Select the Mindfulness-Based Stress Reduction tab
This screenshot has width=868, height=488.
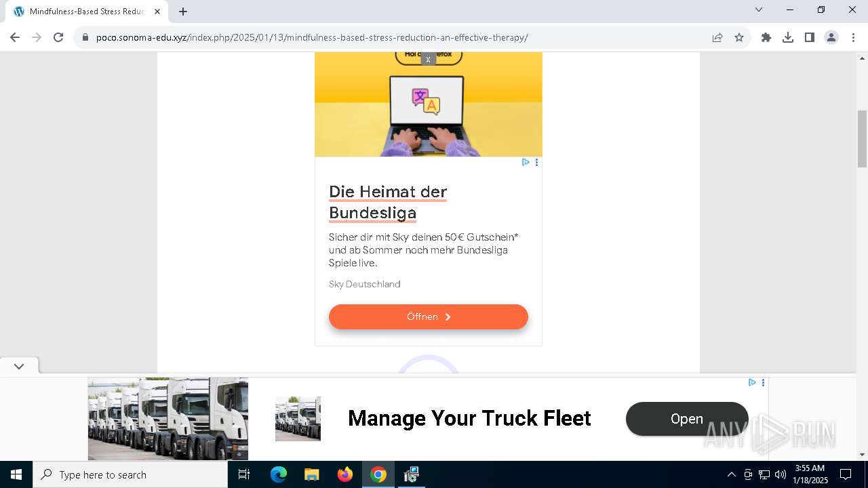click(x=87, y=12)
